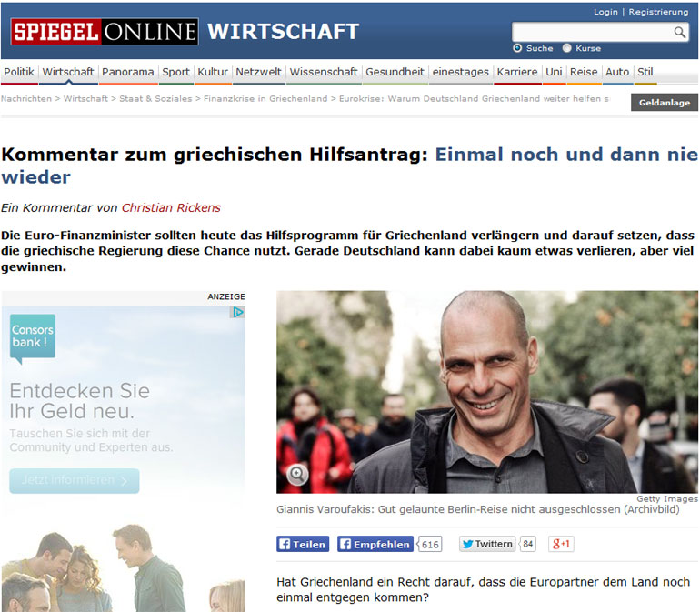Click the Registrierung link
700x612 pixels.
pos(658,12)
